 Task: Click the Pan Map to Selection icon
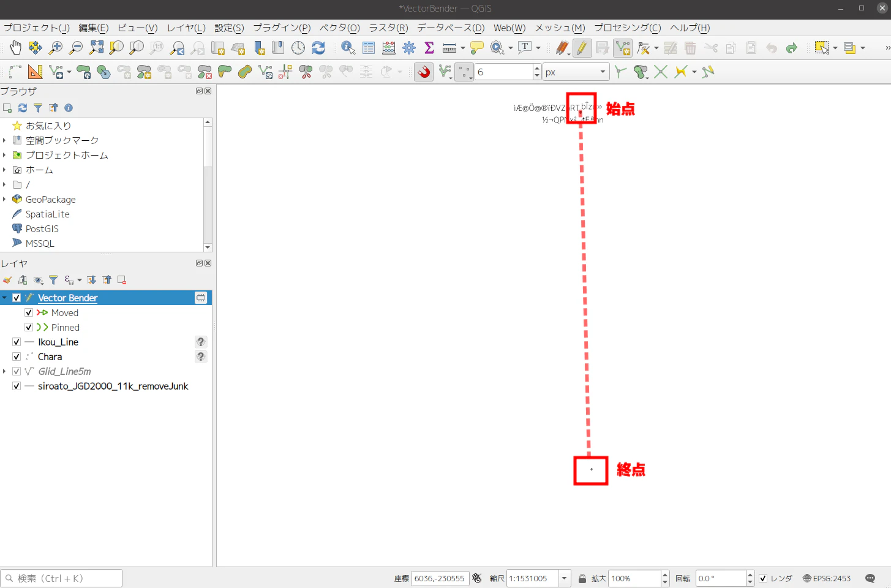pos(36,48)
